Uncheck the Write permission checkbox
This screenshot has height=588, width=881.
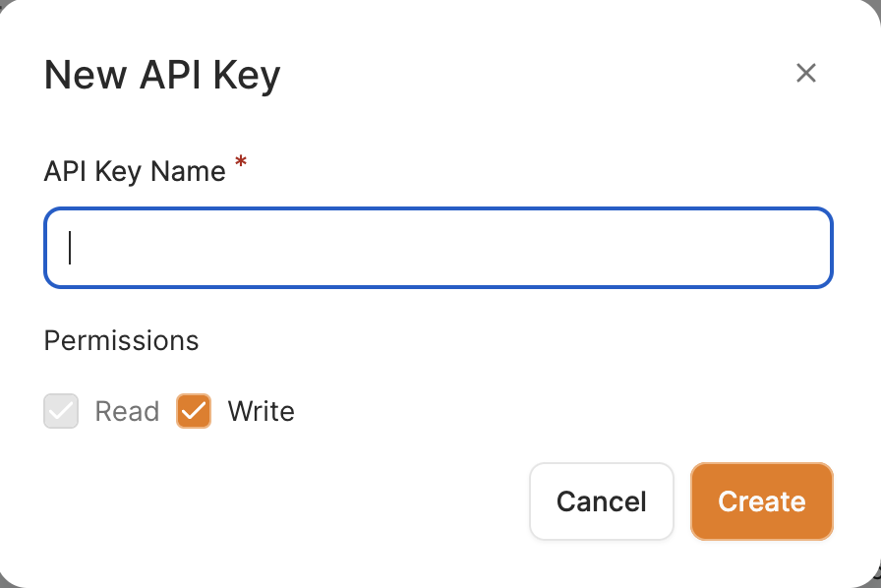click(194, 411)
